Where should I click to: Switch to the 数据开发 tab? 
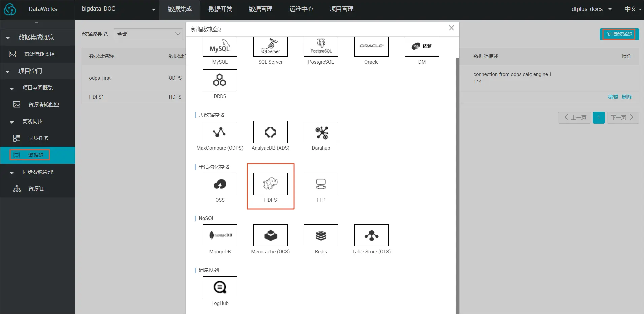(220, 9)
